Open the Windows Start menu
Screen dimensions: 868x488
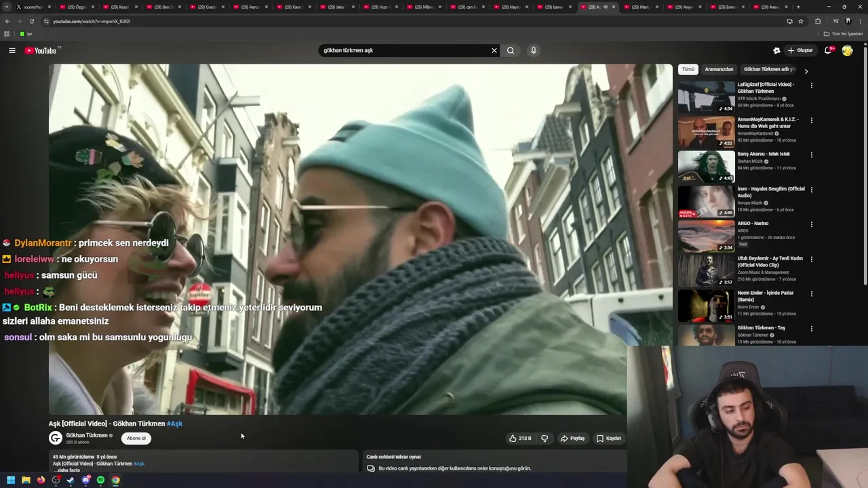tap(11, 480)
